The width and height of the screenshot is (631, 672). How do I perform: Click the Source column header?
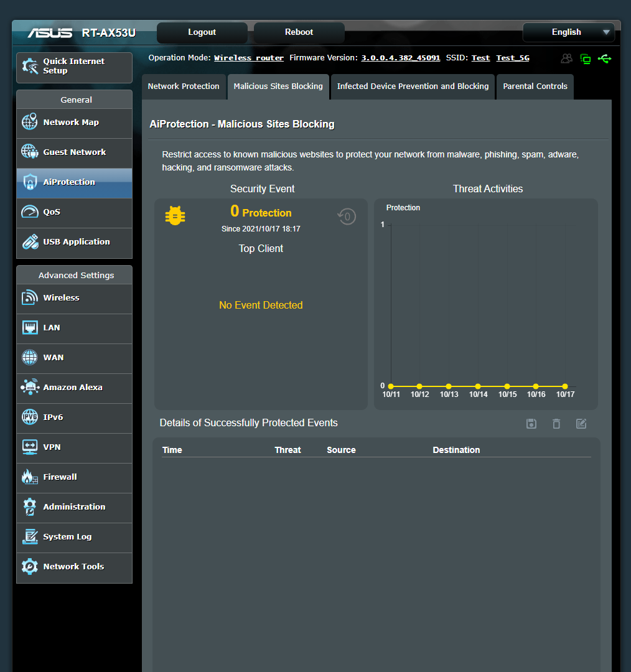tap(341, 450)
